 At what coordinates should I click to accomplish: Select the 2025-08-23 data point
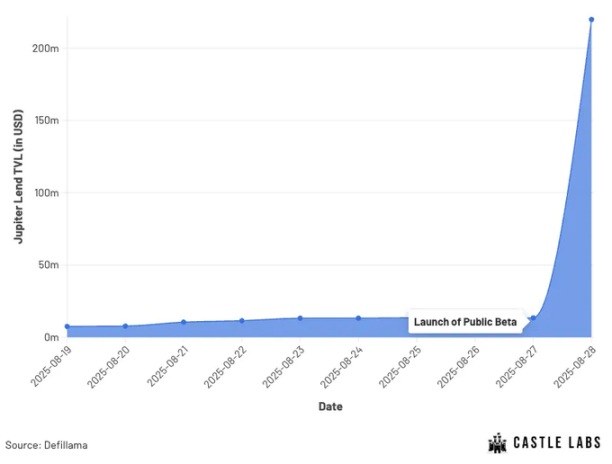300,318
